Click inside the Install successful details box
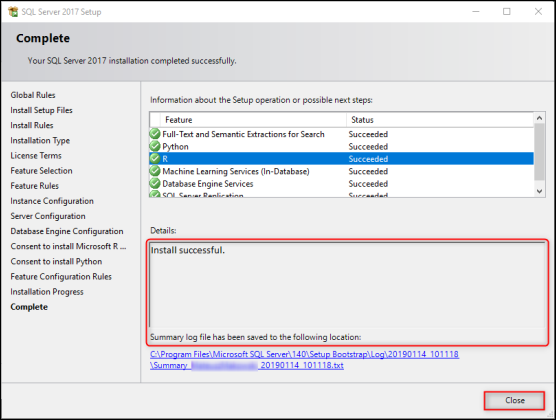This screenshot has width=556, height=420. coord(347,285)
